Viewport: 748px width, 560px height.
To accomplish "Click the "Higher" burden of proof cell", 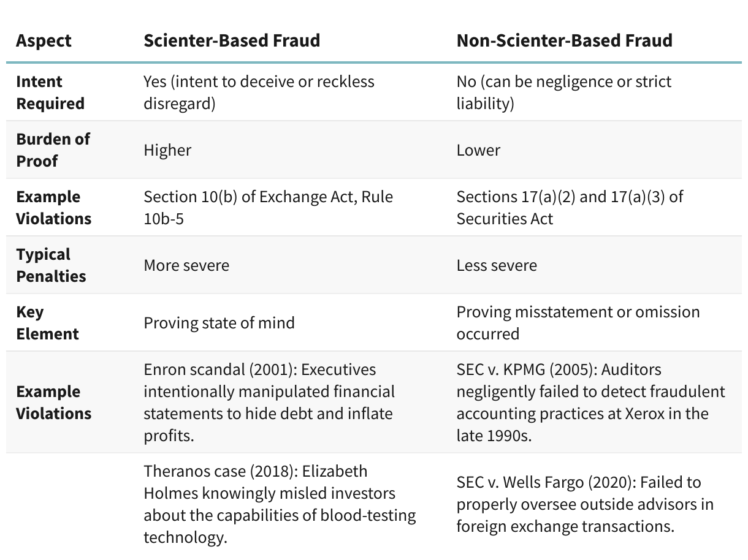I will pyautogui.click(x=167, y=150).
